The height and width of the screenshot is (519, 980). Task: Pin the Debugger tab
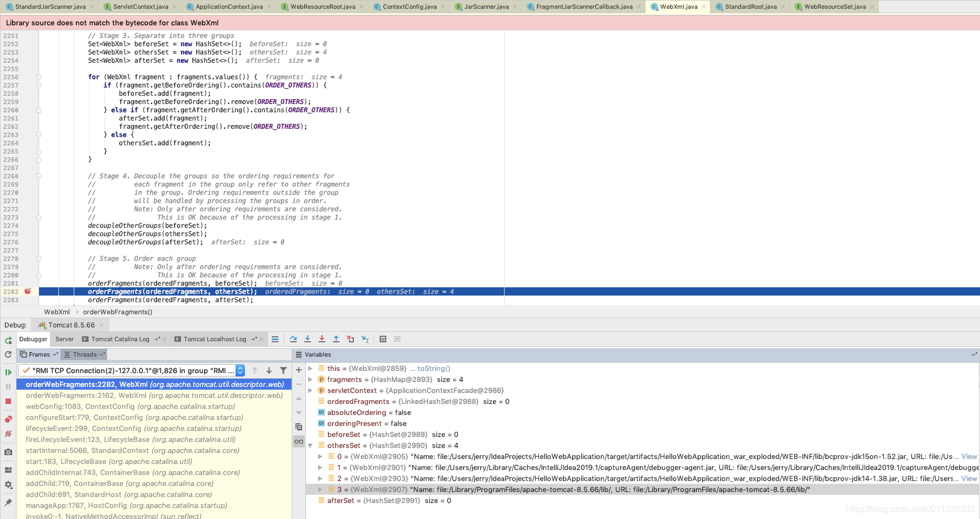click(8, 502)
